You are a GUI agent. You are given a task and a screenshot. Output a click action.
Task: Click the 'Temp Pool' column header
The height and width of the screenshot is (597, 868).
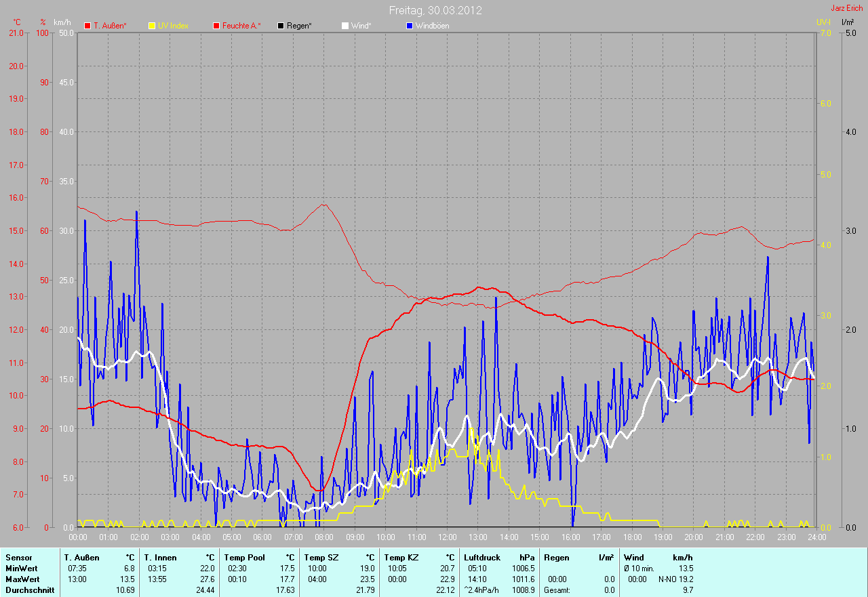coord(244,558)
